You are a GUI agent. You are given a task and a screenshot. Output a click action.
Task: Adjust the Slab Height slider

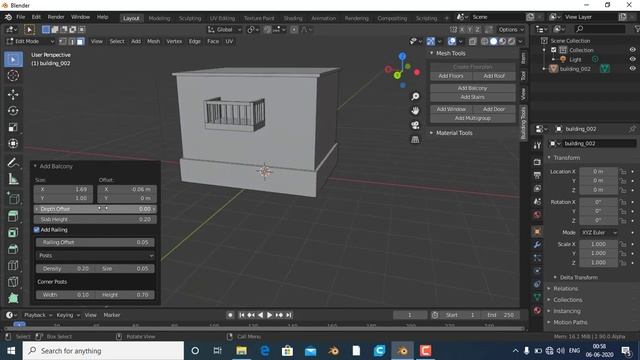[x=95, y=220]
